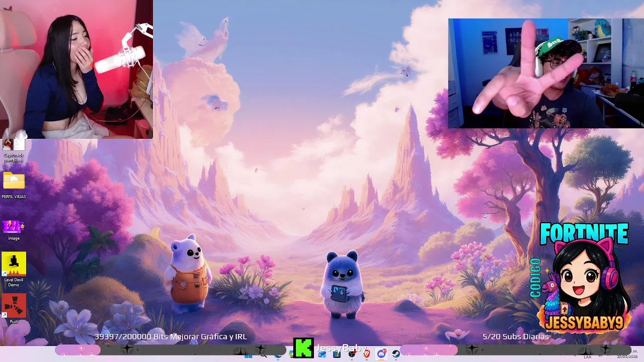Click the Bits Mejorar Gráfica y IRL goal text
This screenshot has height=362, width=644.
click(171, 336)
